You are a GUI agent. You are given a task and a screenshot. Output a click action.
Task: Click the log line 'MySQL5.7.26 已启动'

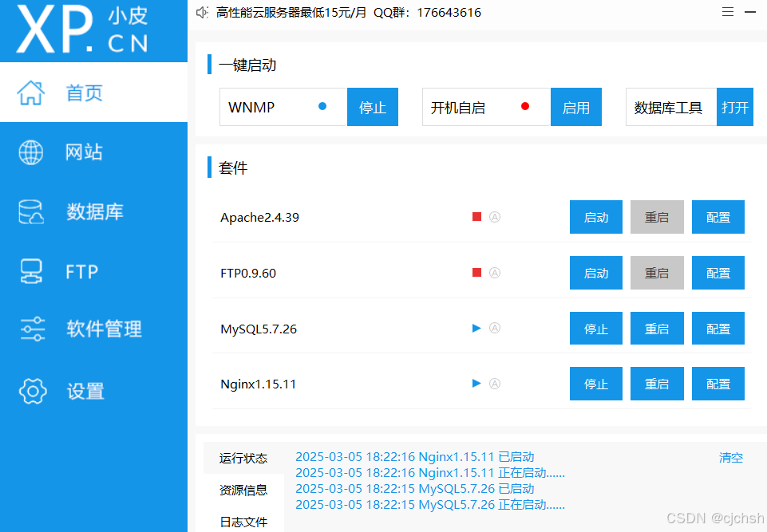415,489
